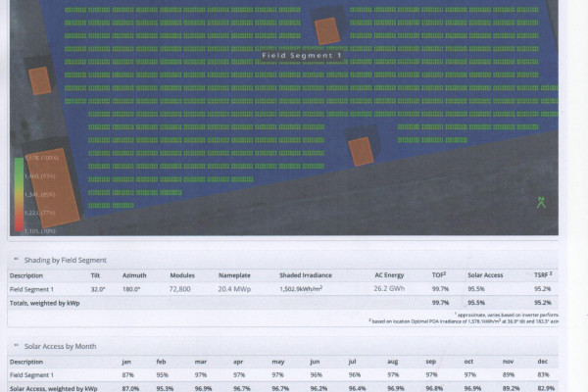Screen dimensions: 588x392
Task: Click the 26.2 GWh AC Energy value
Action: tap(389, 289)
